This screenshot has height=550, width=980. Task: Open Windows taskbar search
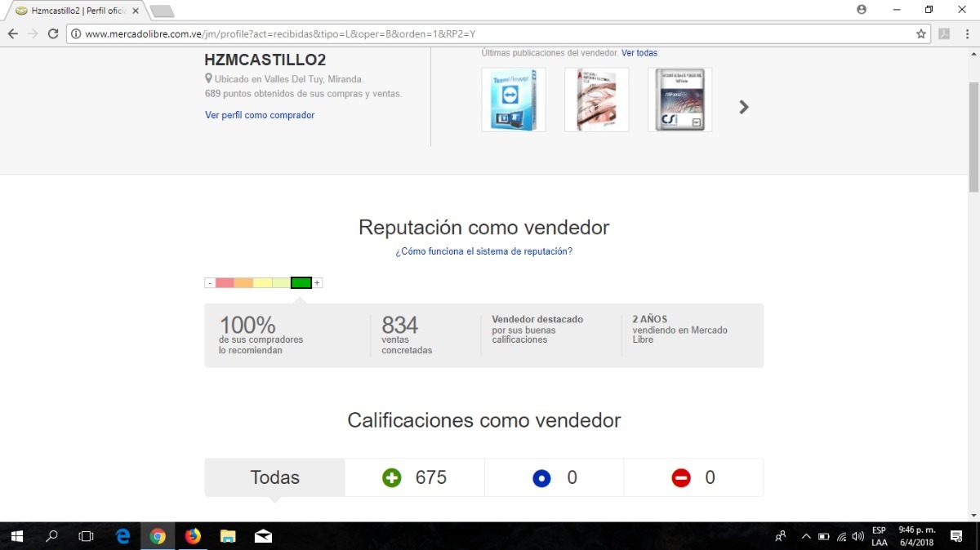click(x=51, y=536)
